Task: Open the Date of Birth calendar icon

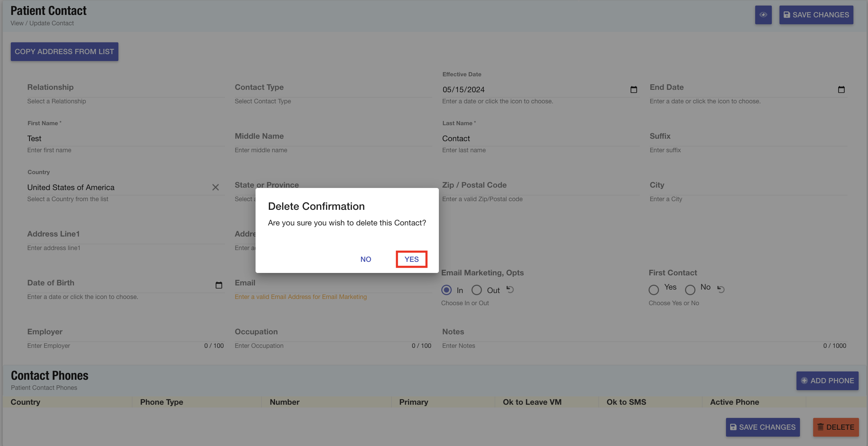Action: point(219,285)
